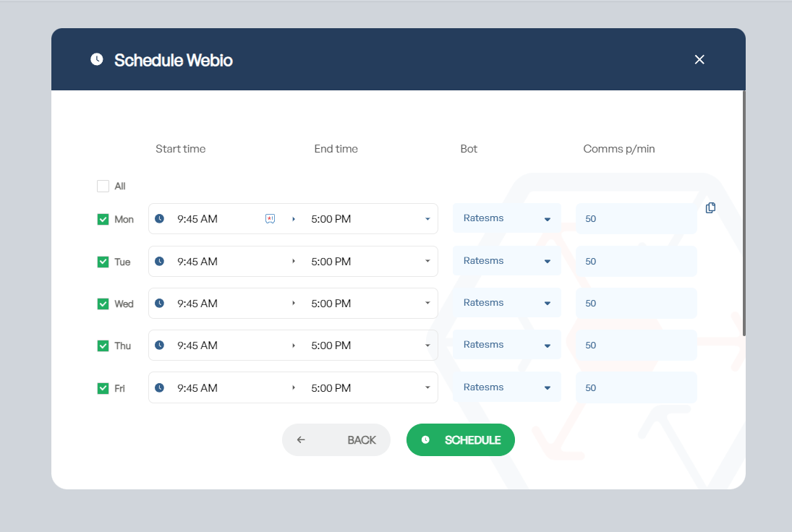
Task: Click the Bot column header
Action: (469, 149)
